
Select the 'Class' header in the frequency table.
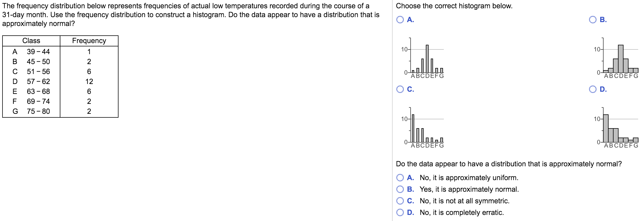pos(31,41)
